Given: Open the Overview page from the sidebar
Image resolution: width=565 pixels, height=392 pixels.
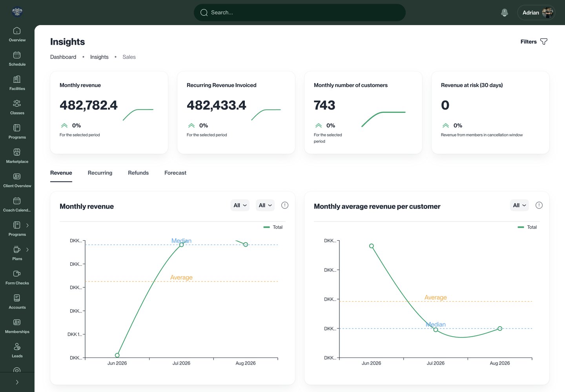Looking at the screenshot, I should tap(17, 34).
